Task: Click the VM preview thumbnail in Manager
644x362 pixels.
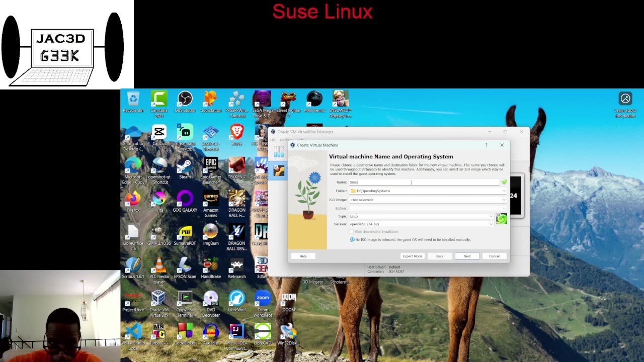Action: click(x=516, y=196)
